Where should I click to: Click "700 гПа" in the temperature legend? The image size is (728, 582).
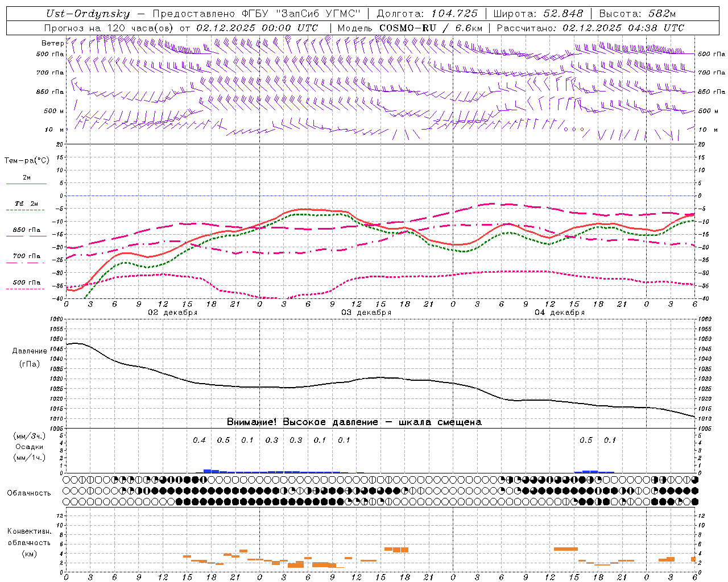tap(27, 256)
